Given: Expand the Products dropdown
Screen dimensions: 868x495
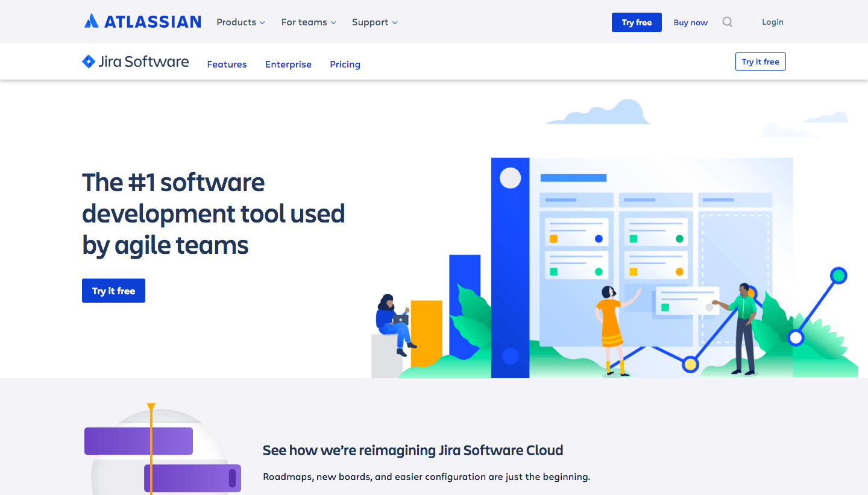Looking at the screenshot, I should (x=241, y=22).
